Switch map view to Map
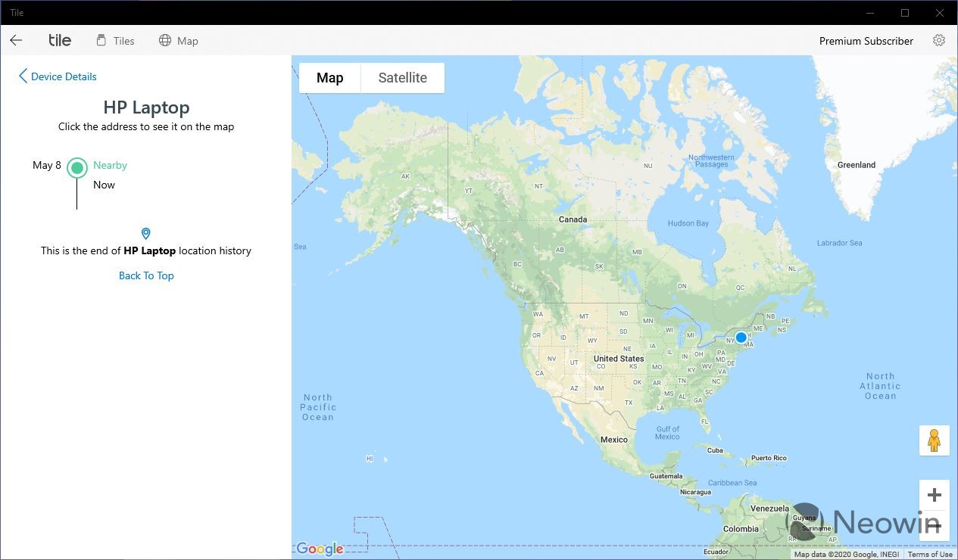Image resolution: width=958 pixels, height=560 pixels. pos(330,78)
